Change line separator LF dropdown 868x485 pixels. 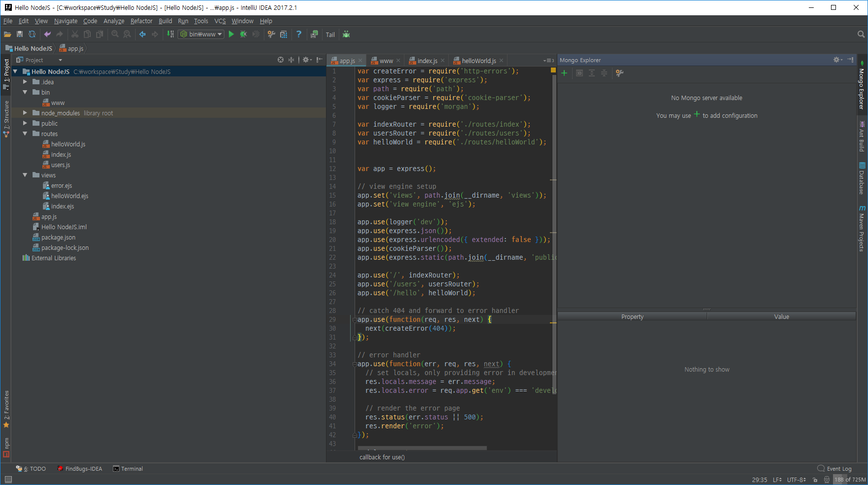[777, 480]
